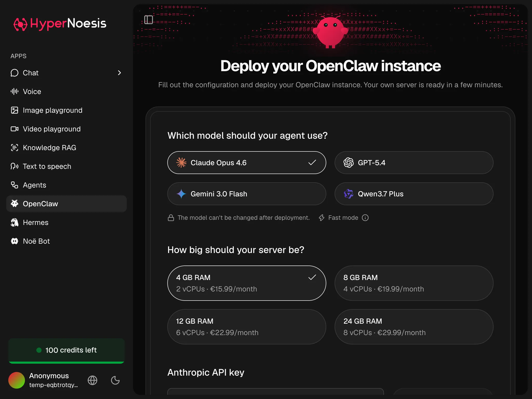Switch theme with the moon icon
This screenshot has height=399, width=532.
click(x=115, y=380)
